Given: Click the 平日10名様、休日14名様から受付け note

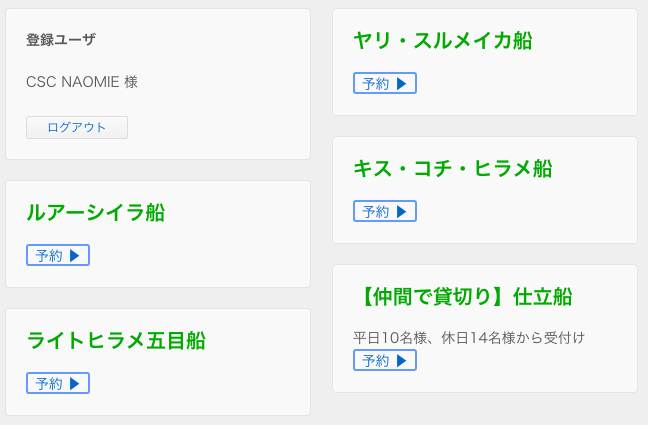Looking at the screenshot, I should tap(469, 337).
